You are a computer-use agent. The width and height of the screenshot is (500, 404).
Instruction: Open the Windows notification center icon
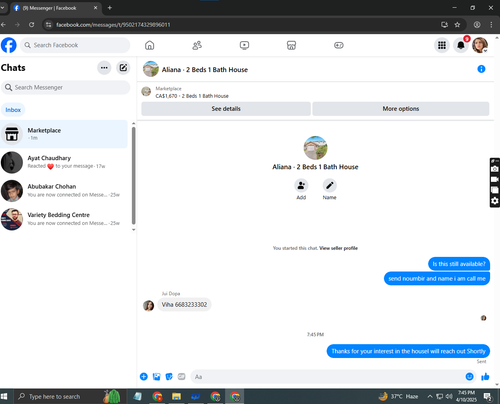click(488, 397)
